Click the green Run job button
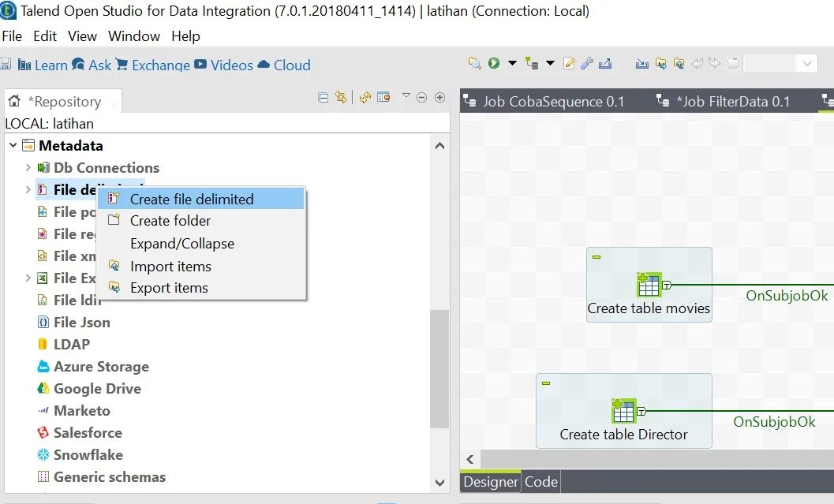 pyautogui.click(x=494, y=63)
